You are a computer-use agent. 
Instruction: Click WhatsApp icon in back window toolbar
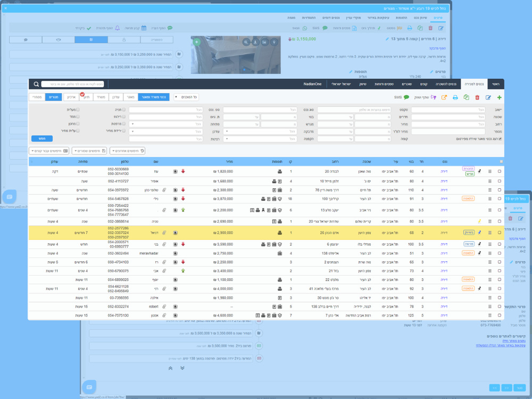[305, 28]
